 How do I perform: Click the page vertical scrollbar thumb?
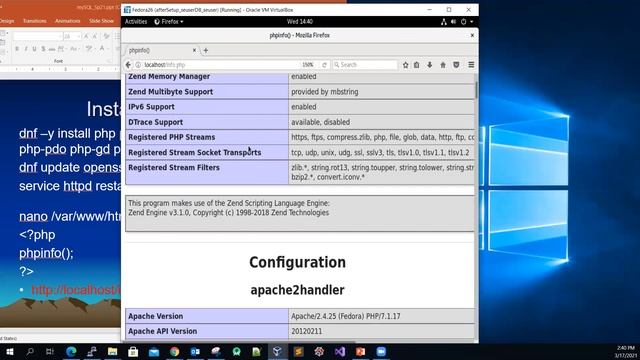pyautogui.click(x=476, y=90)
